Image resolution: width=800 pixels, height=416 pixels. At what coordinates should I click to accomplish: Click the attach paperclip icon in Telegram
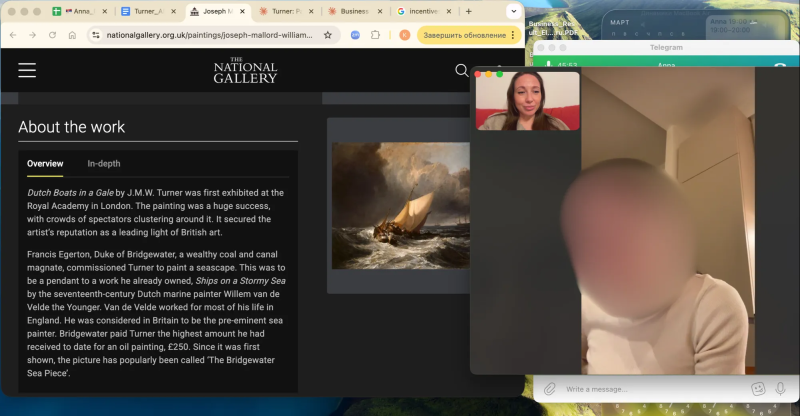(549, 389)
